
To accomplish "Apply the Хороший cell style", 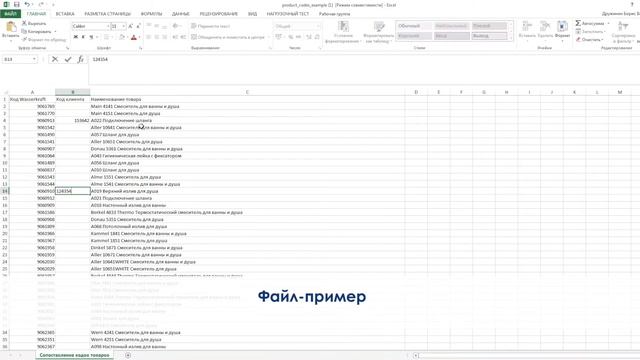I will click(x=414, y=36).
